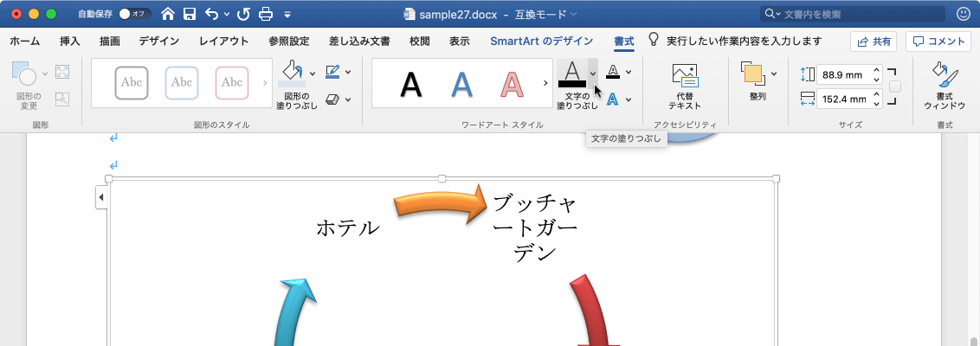Click search field in document
This screenshot has width=980, height=346.
point(853,14)
